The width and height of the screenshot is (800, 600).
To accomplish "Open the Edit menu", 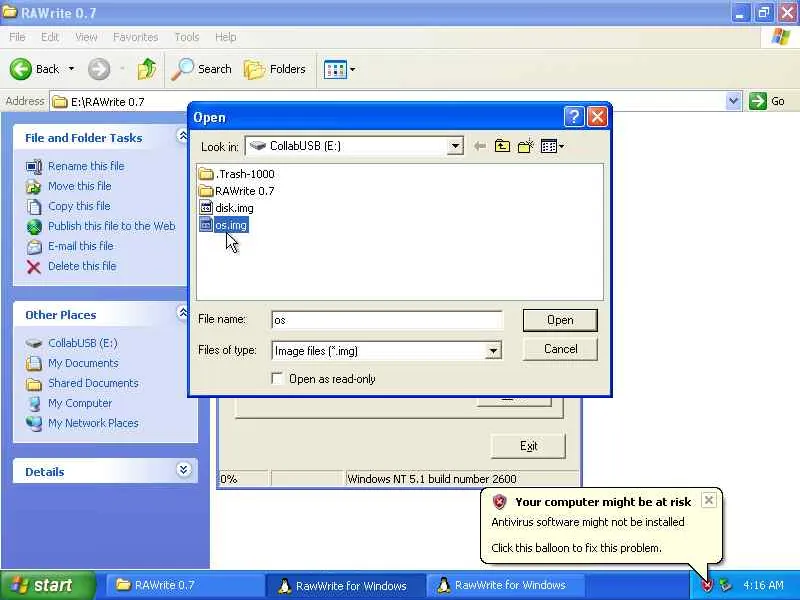I will 49,37.
